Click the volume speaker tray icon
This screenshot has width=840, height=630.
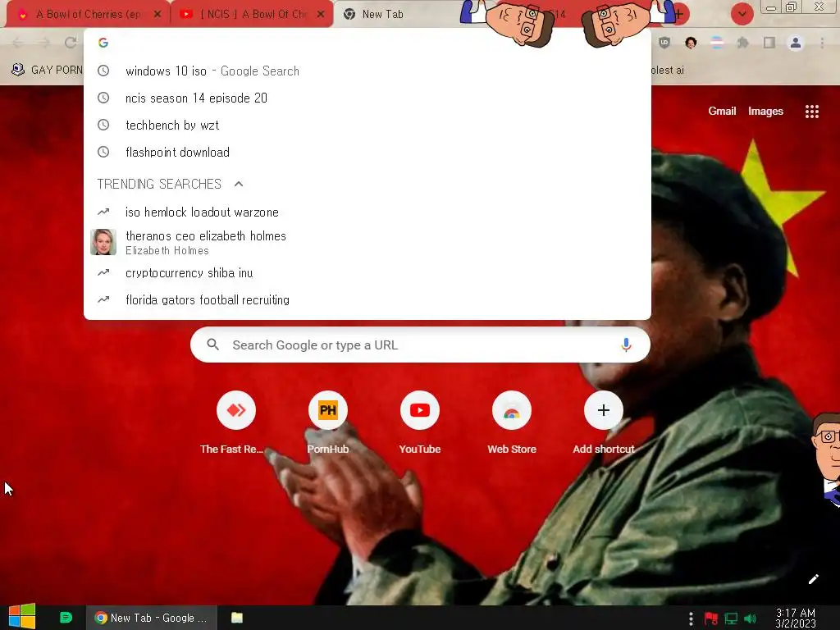751,619
